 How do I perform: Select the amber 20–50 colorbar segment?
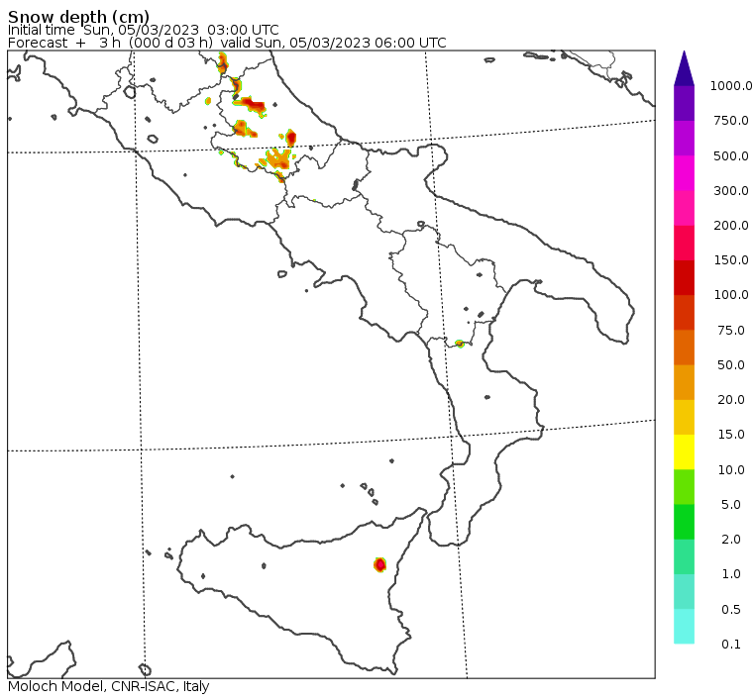(684, 382)
